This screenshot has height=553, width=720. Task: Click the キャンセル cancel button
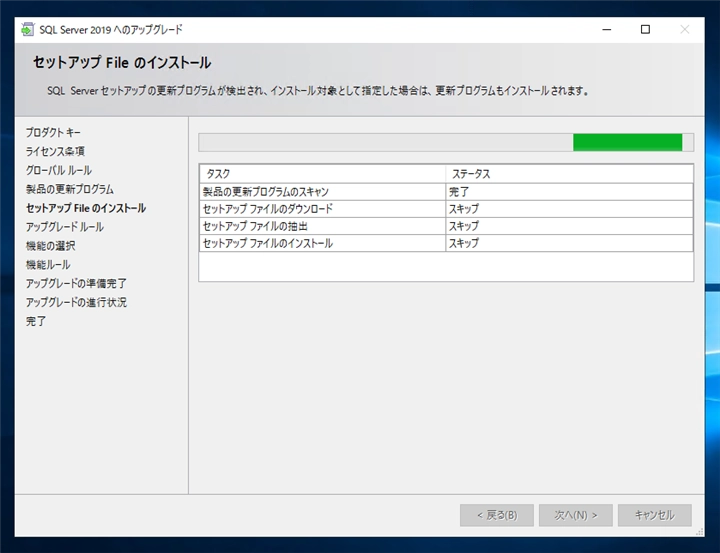(655, 515)
